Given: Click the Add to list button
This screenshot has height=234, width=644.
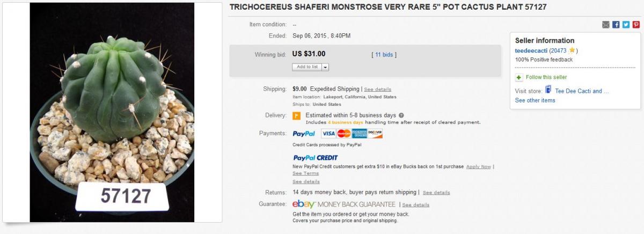Looking at the screenshot, I should [x=307, y=67].
